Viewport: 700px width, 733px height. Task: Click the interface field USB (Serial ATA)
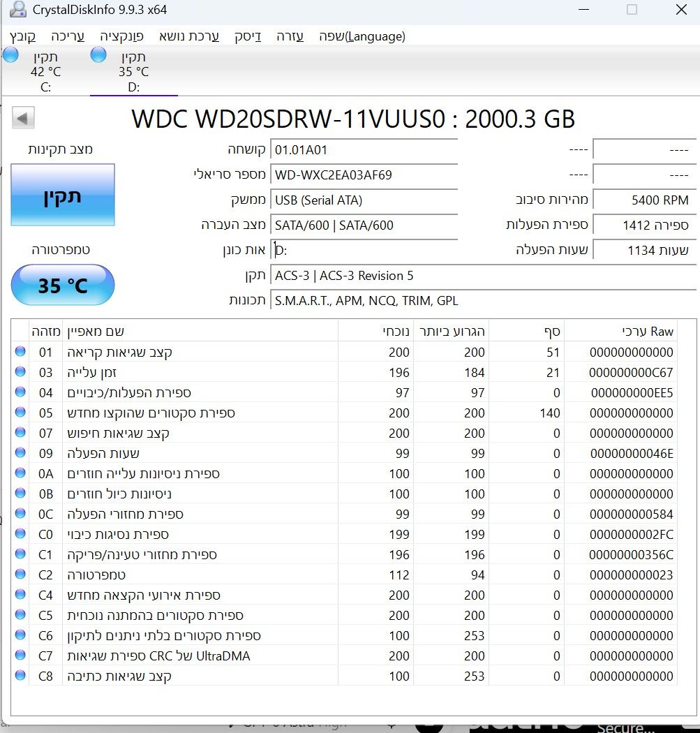pyautogui.click(x=364, y=200)
